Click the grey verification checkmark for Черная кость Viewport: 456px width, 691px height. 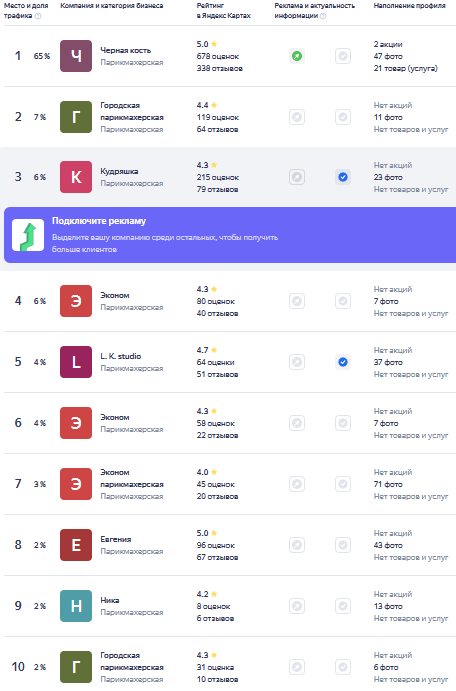click(343, 56)
